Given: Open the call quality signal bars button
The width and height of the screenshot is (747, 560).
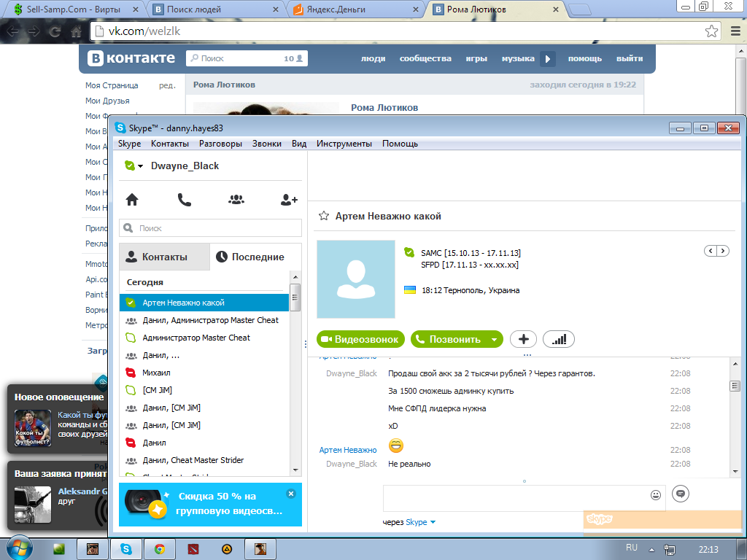Looking at the screenshot, I should tap(558, 339).
